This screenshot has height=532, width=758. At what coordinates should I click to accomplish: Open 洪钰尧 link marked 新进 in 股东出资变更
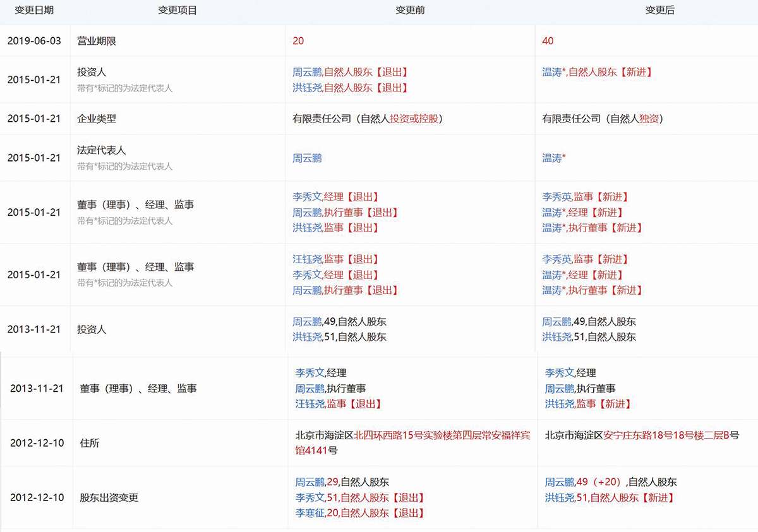tap(560, 498)
